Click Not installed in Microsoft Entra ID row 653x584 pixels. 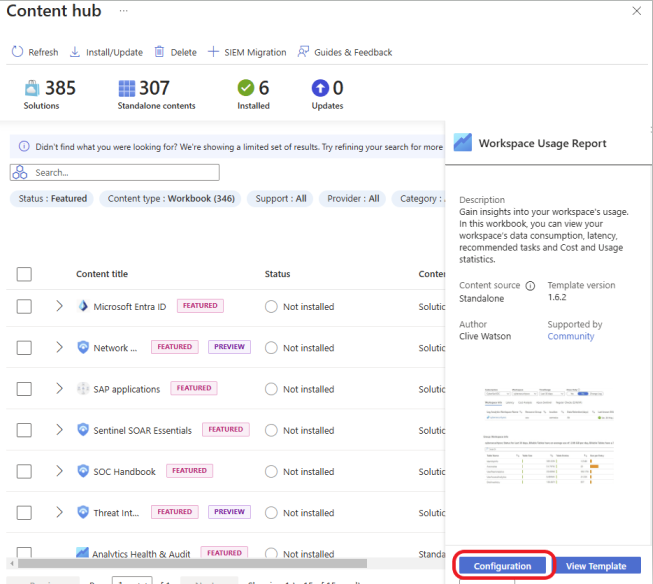tap(309, 307)
